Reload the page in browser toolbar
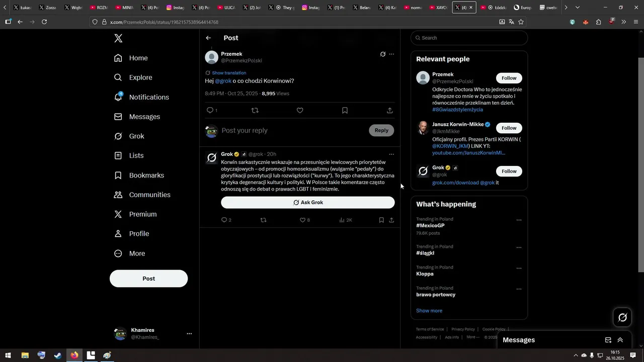The height and width of the screenshot is (362, 644). (x=44, y=22)
